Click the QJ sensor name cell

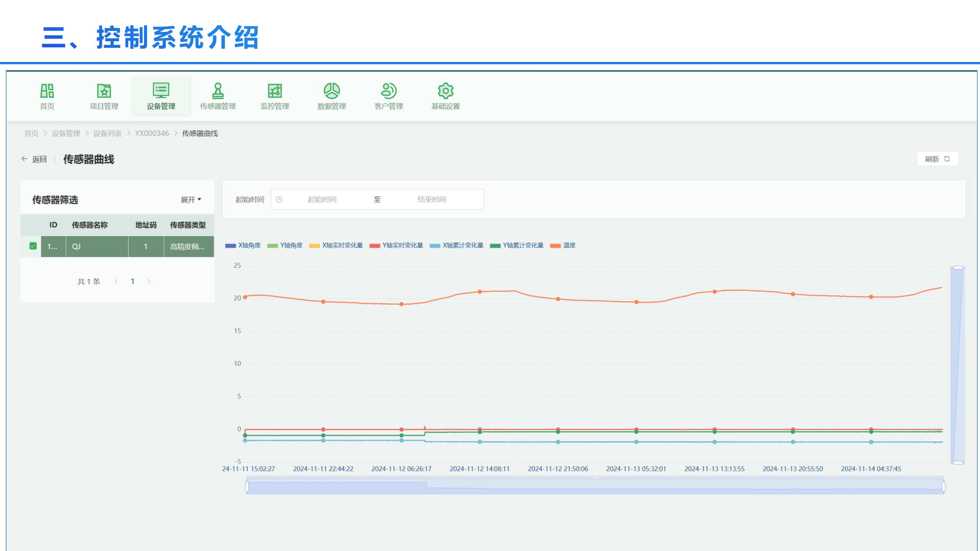click(x=97, y=246)
